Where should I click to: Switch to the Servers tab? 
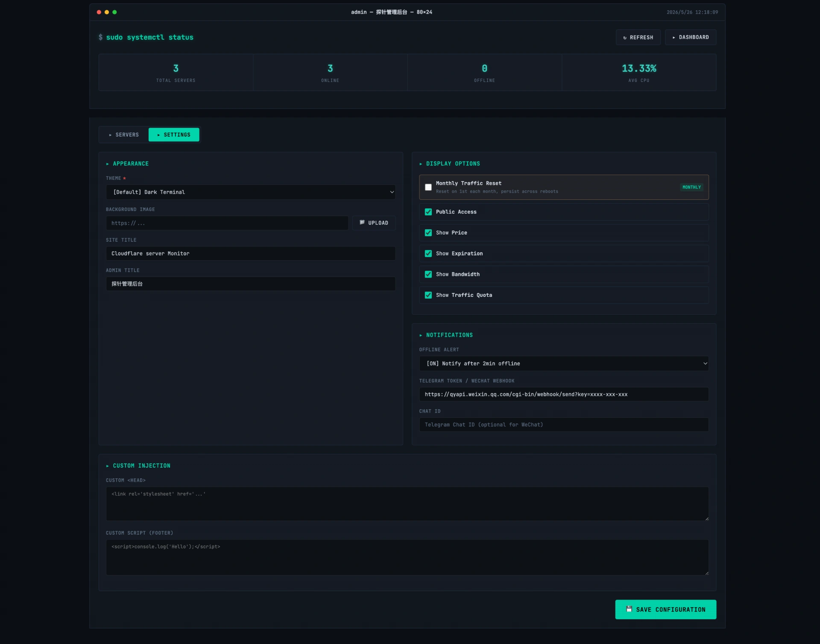(x=124, y=135)
